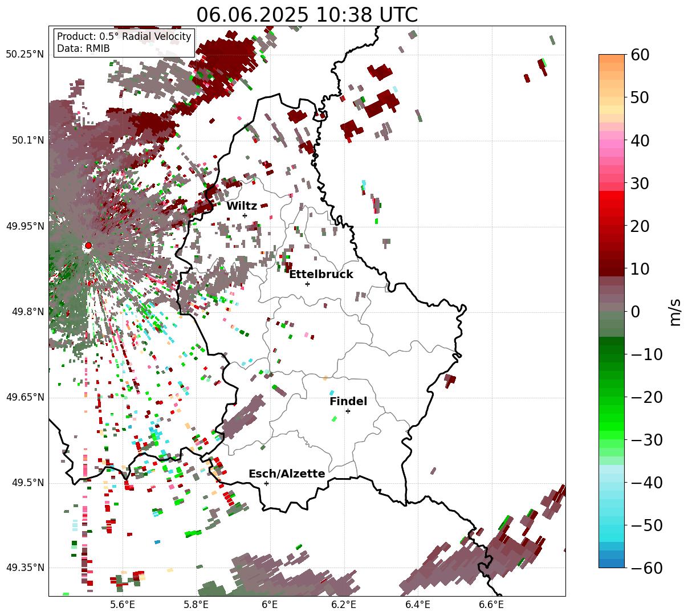Click the Data: RMIB text
The width and height of the screenshot is (688, 616).
coord(83,48)
